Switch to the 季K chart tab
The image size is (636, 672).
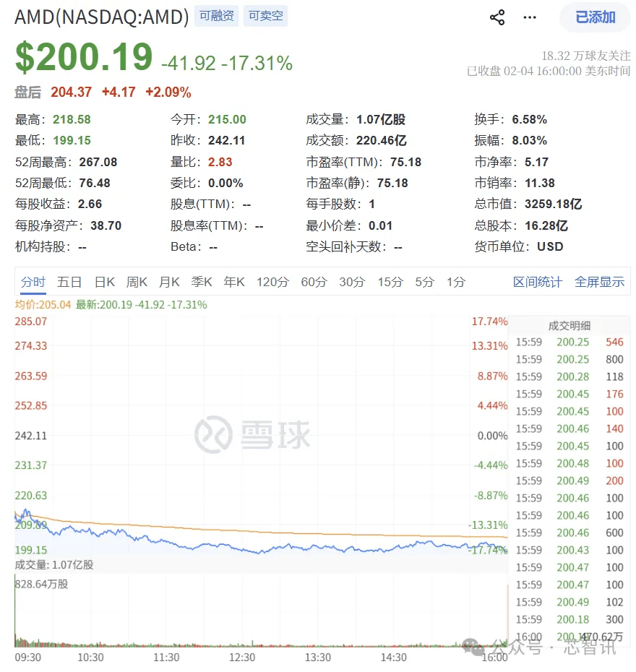pos(202,282)
